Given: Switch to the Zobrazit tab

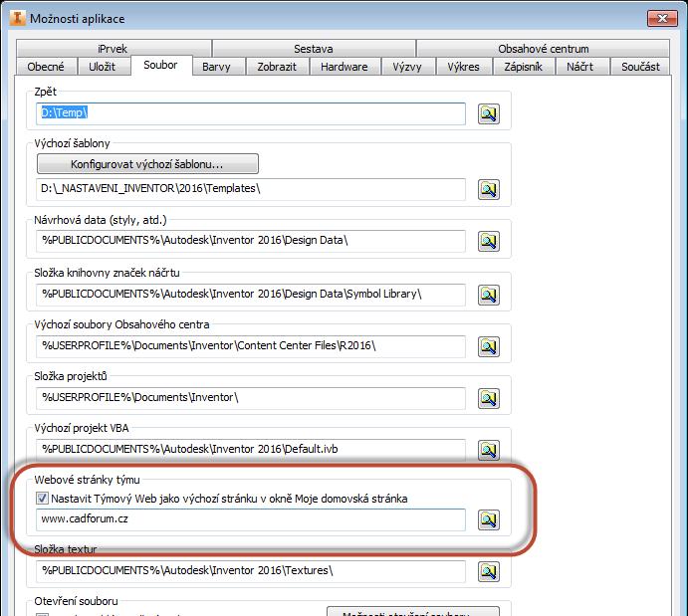Looking at the screenshot, I should tap(278, 67).
